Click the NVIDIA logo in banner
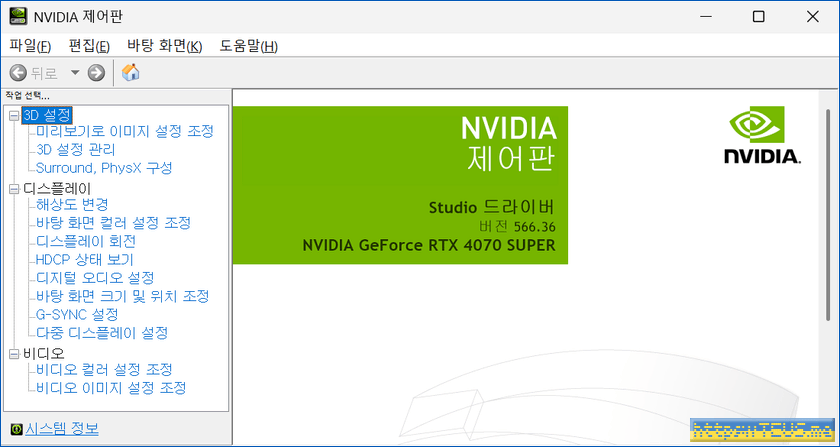The width and height of the screenshot is (840, 447). [763, 137]
